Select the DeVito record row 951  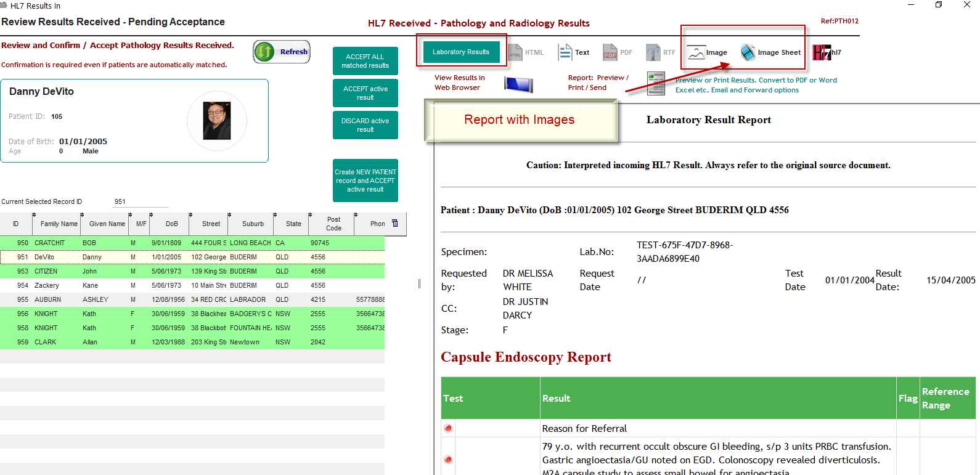pyautogui.click(x=192, y=257)
